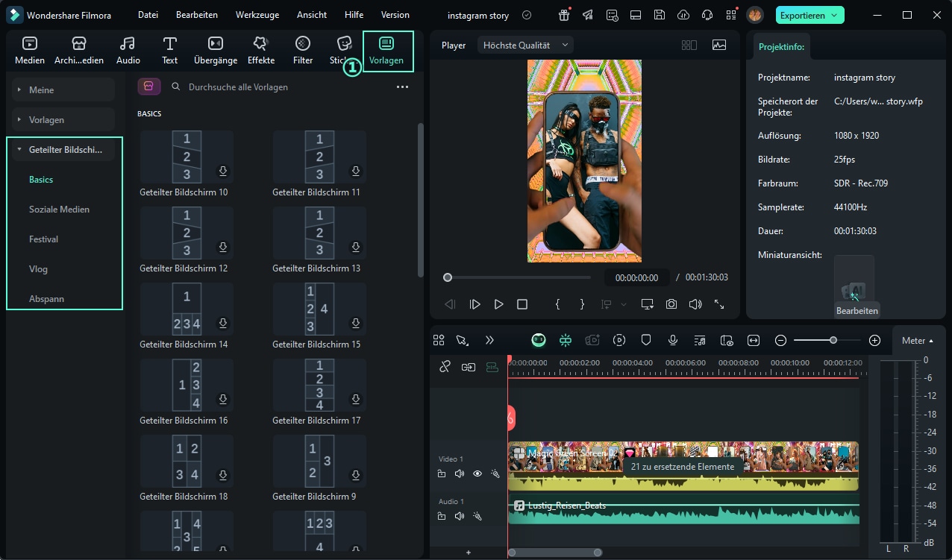Click the pink template store icon

click(x=149, y=86)
